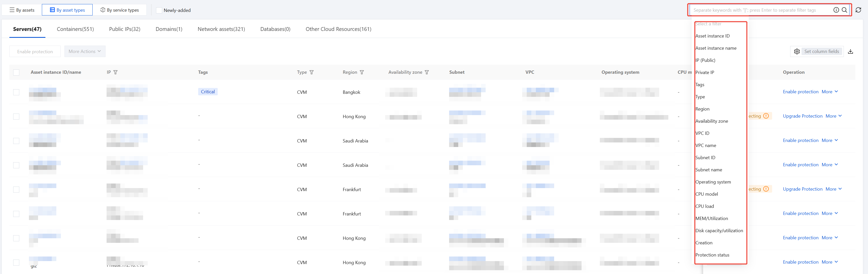Expand the More Actions dropdown
This screenshot has width=868, height=274.
(x=84, y=51)
